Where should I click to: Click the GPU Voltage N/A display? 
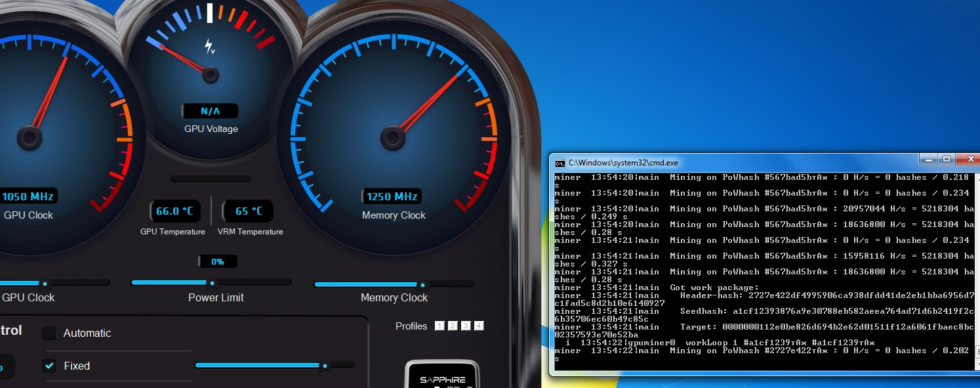pos(210,112)
